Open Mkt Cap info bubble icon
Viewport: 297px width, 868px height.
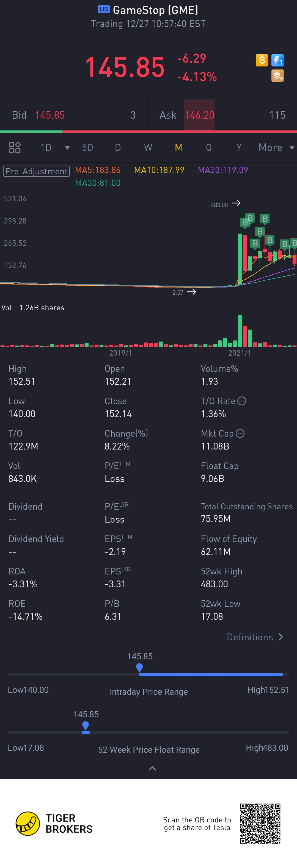pos(240,433)
